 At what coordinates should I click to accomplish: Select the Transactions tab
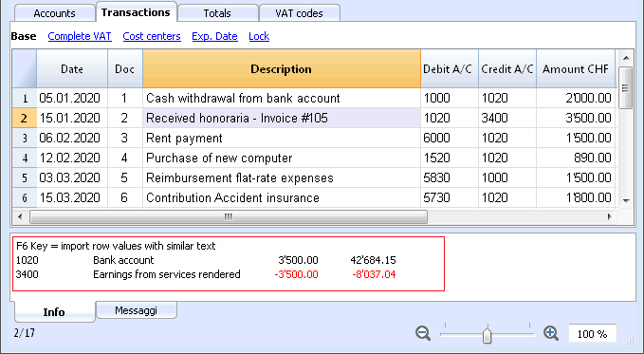click(x=136, y=12)
